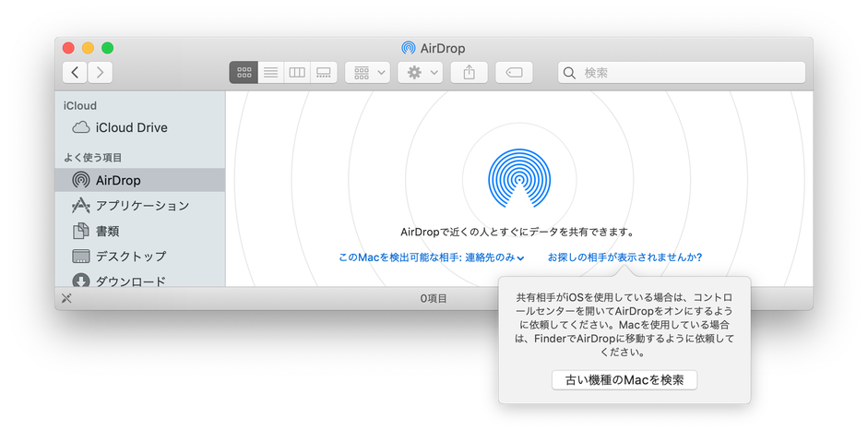Open the group-by arrangement dropdown
This screenshot has height=443, width=868.
click(x=367, y=73)
